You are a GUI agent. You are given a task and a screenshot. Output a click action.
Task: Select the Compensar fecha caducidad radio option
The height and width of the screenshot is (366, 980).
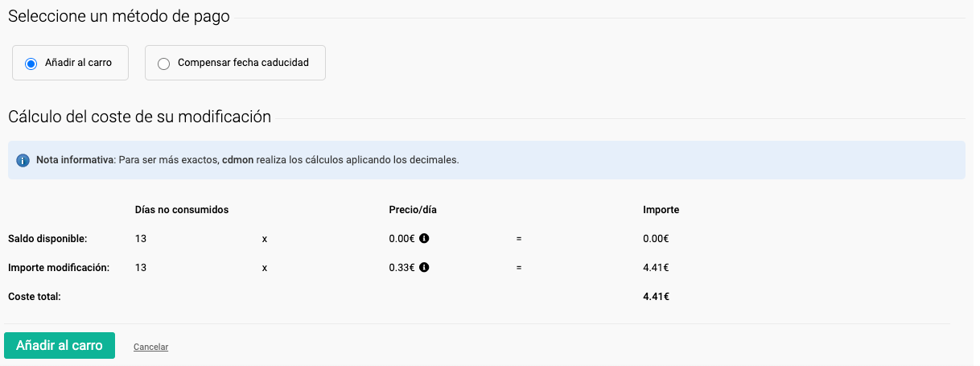[x=164, y=64]
